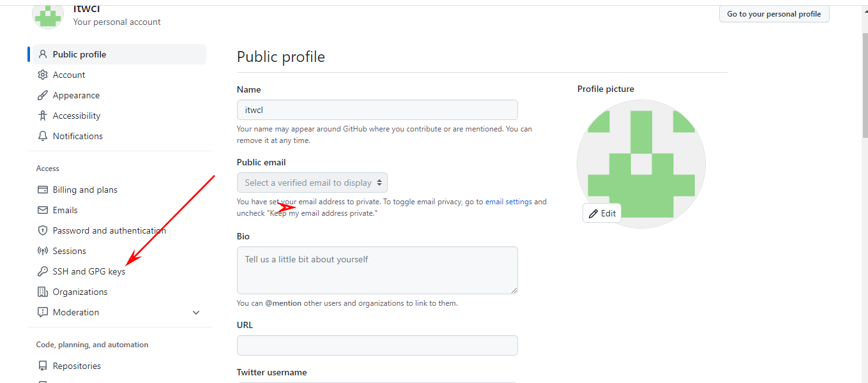868x383 pixels.
Task: Open Repositories settings in sidebar
Action: 77,366
